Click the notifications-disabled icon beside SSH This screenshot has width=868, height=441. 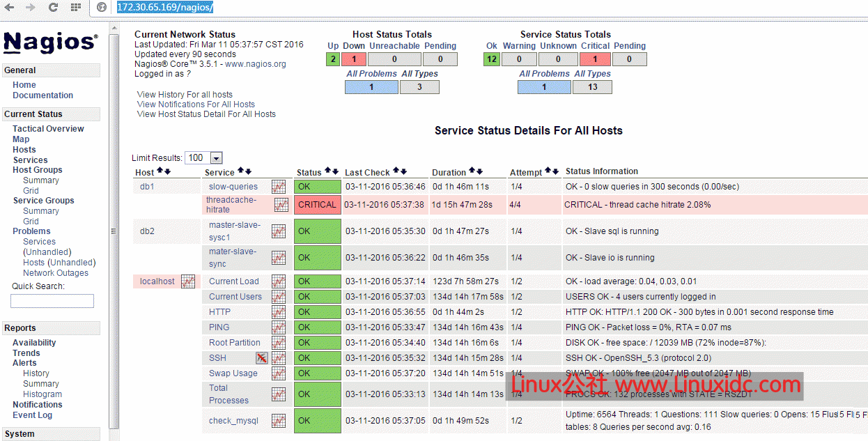263,357
